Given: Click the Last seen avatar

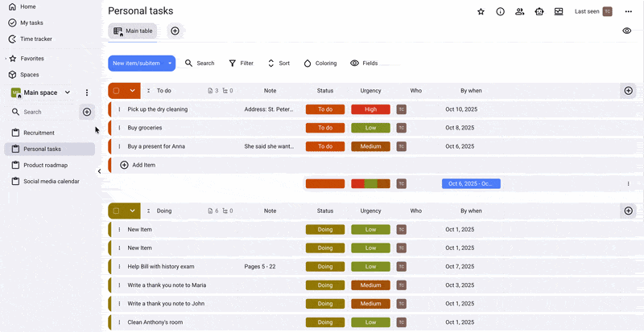Looking at the screenshot, I should click(608, 11).
